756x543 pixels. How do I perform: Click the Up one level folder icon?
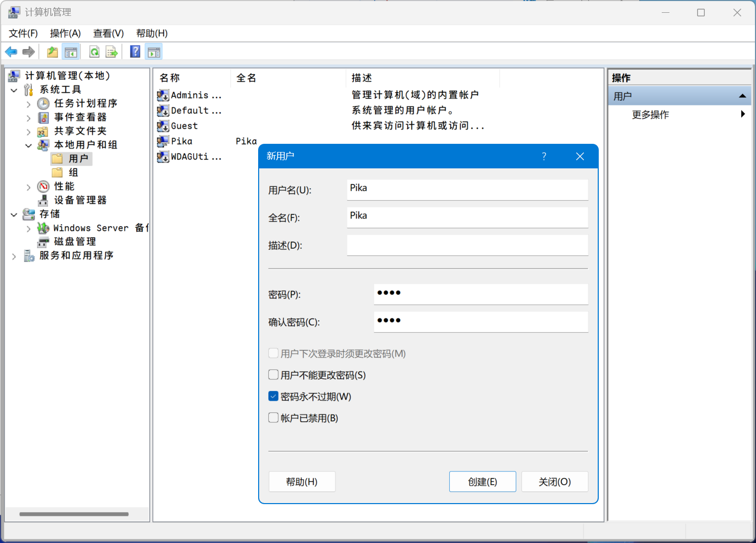52,52
